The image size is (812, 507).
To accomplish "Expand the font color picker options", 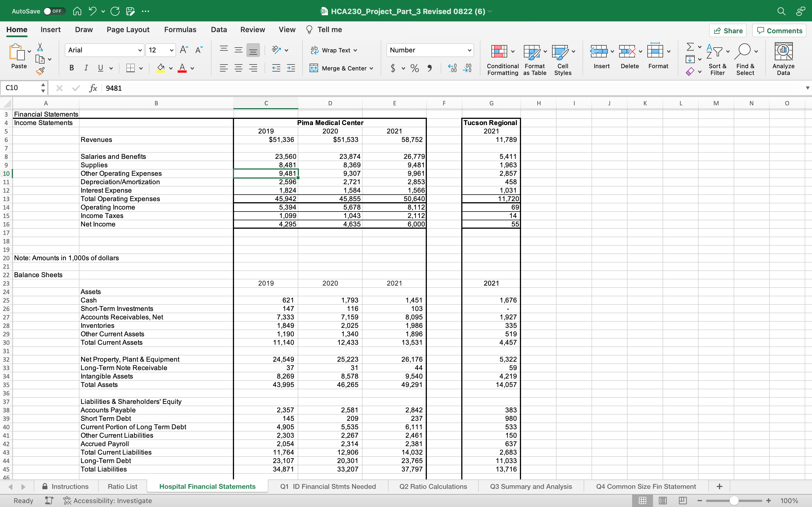I will pyautogui.click(x=192, y=68).
